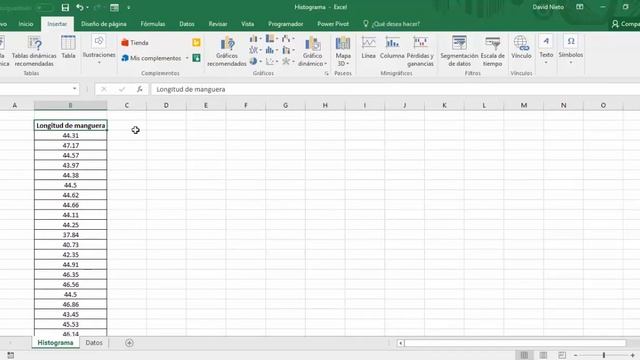Open the Datos ribbon tab
The image size is (640, 360).
click(187, 24)
